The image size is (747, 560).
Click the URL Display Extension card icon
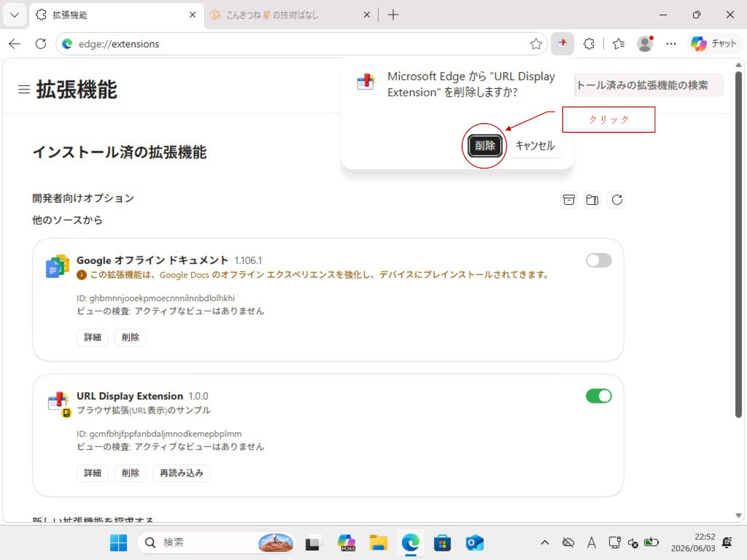[60, 404]
